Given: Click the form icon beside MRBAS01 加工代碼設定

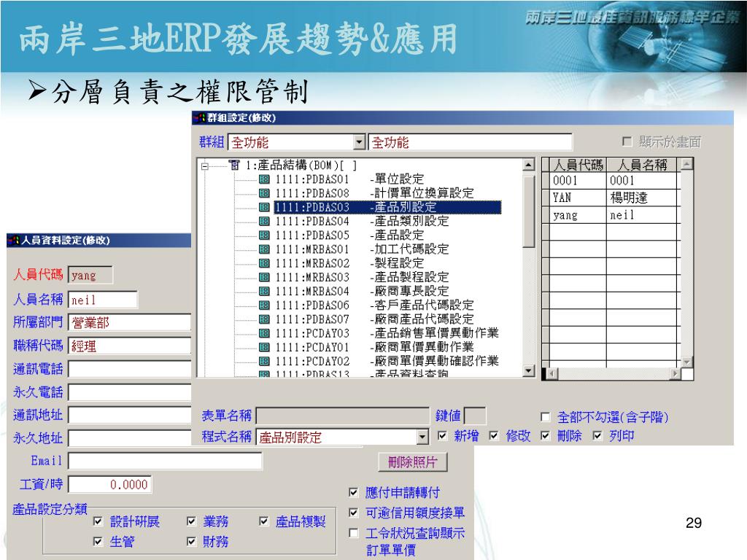Looking at the screenshot, I should [x=264, y=249].
